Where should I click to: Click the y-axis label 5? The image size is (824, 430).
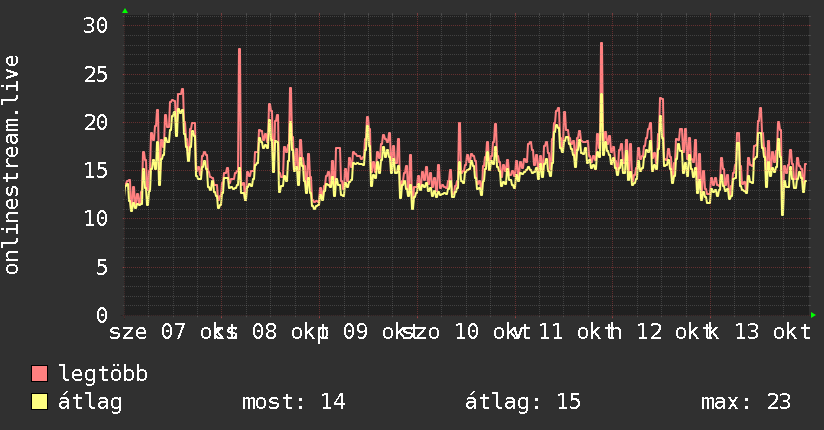102,267
